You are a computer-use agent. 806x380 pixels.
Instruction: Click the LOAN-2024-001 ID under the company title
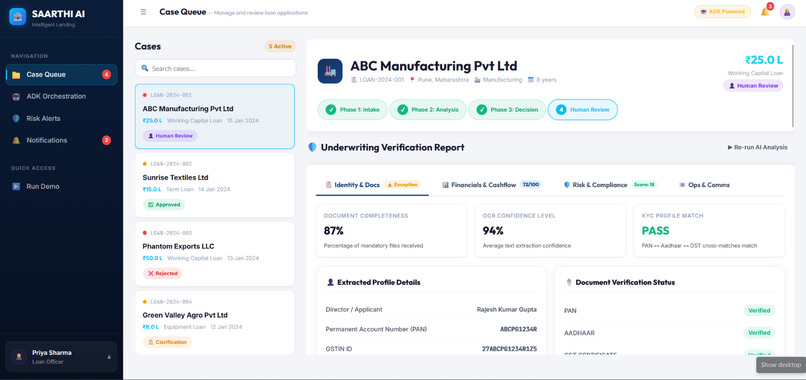click(381, 80)
